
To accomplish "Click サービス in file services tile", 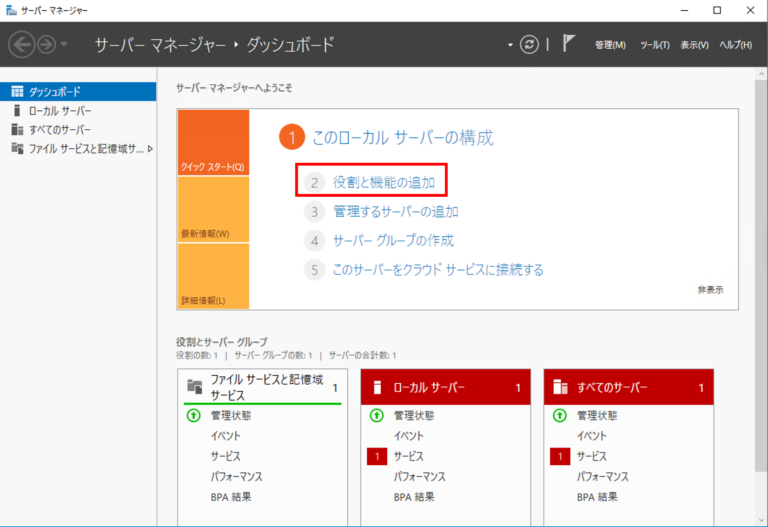I will point(225,456).
